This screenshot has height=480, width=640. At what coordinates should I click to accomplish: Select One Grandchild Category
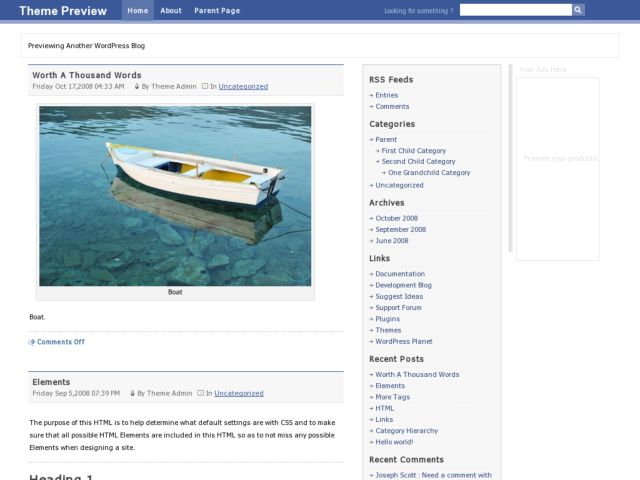[x=429, y=173]
